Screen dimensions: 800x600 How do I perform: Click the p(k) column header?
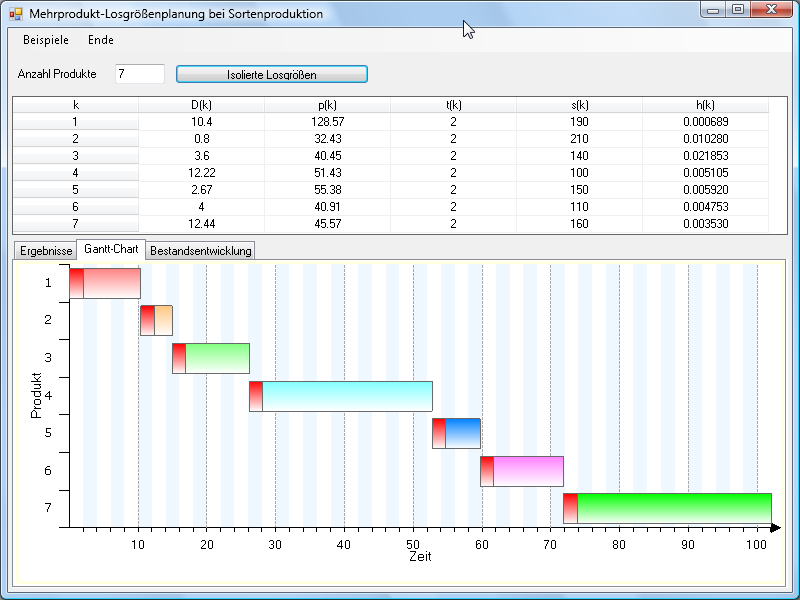pyautogui.click(x=327, y=105)
